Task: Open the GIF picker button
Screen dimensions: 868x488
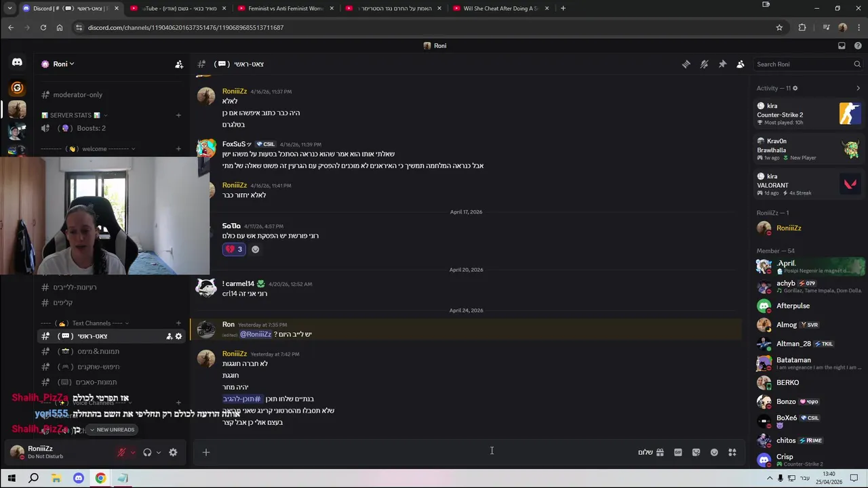Action: click(x=678, y=452)
